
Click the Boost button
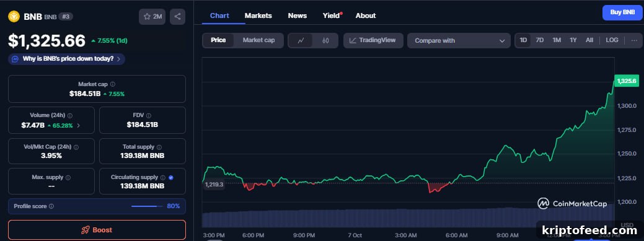tap(97, 230)
